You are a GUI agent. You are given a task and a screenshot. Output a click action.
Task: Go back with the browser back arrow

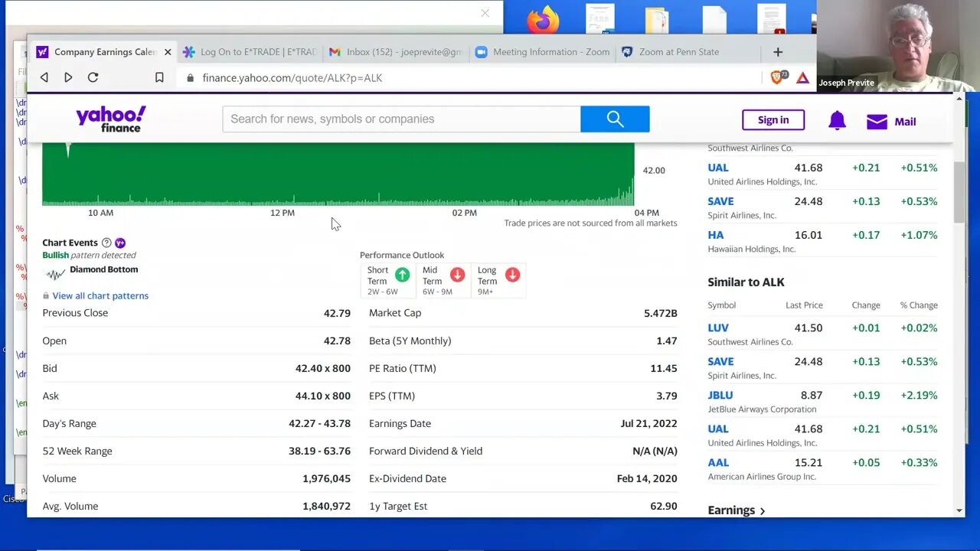point(44,77)
